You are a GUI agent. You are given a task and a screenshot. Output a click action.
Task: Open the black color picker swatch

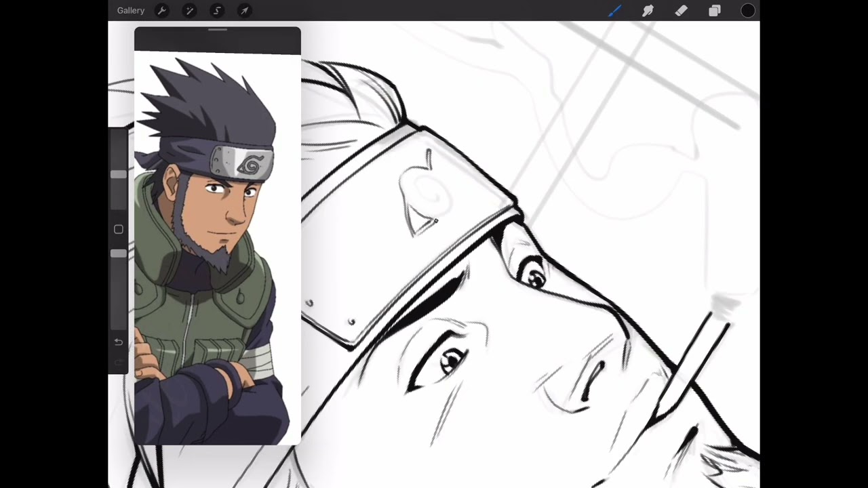coord(748,11)
